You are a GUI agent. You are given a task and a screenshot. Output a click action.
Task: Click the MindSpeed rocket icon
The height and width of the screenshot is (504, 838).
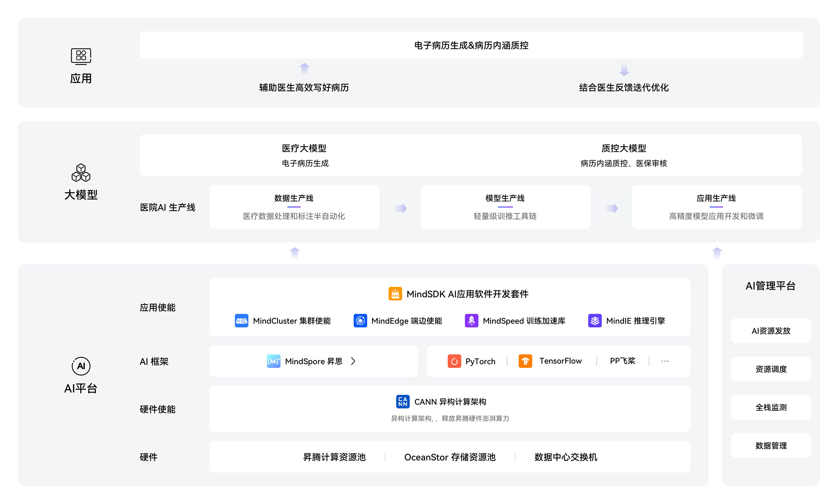click(x=471, y=321)
